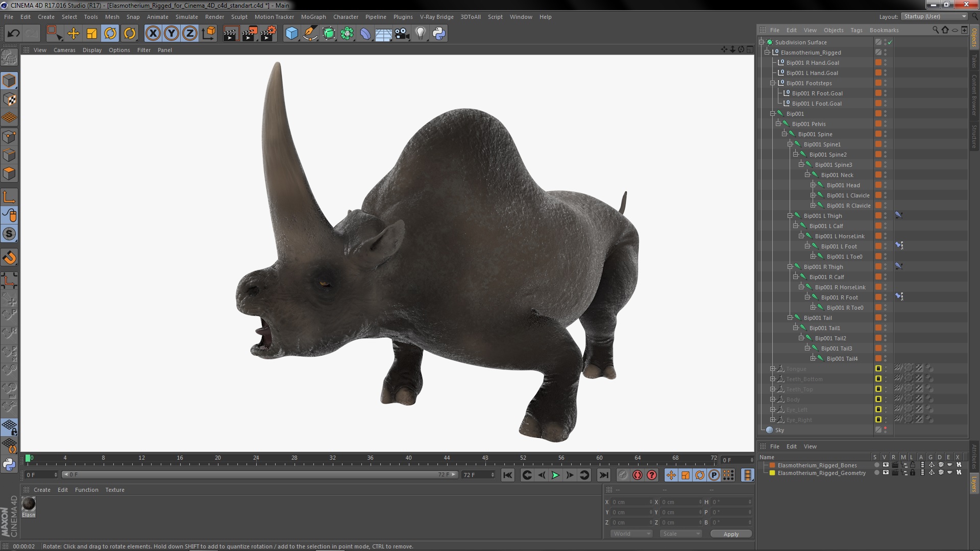Toggle Bip001 Head visibility dots
980x551 pixels.
click(x=886, y=185)
